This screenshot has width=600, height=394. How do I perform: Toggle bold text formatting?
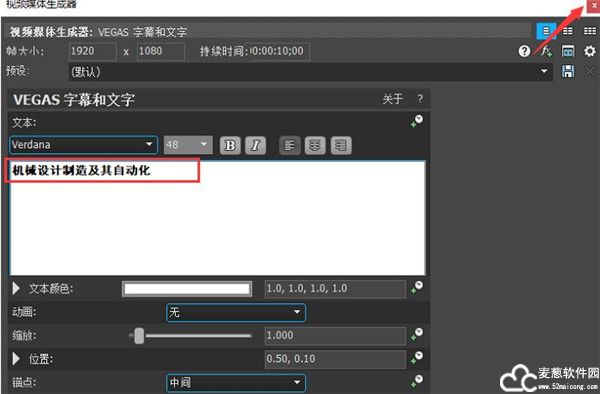[x=230, y=145]
